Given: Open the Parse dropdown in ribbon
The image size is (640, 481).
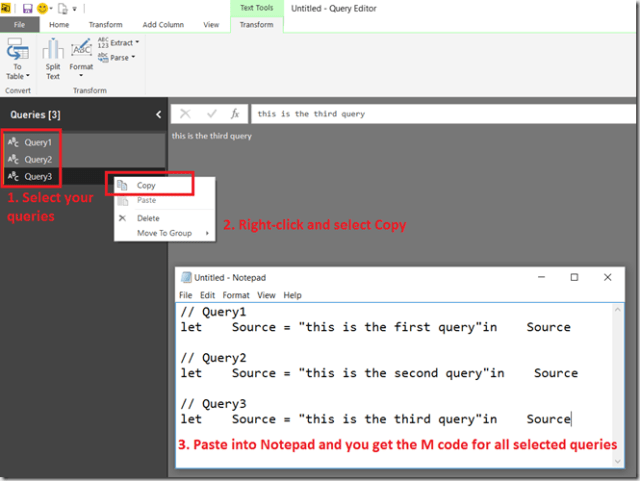Looking at the screenshot, I should click(119, 58).
